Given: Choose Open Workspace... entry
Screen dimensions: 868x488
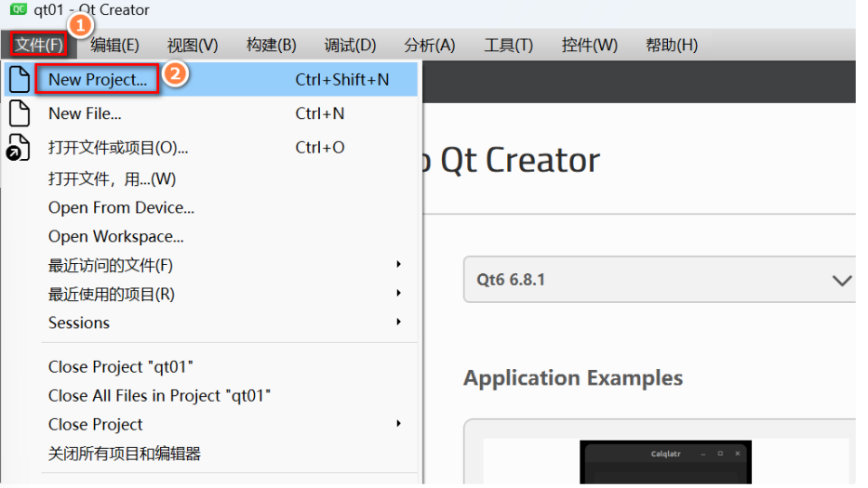Looking at the screenshot, I should 211,236.
